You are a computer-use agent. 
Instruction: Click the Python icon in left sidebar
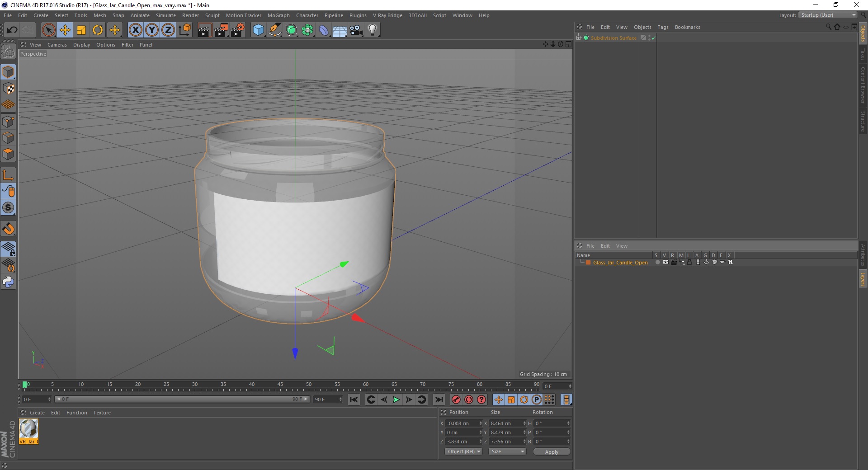click(8, 282)
